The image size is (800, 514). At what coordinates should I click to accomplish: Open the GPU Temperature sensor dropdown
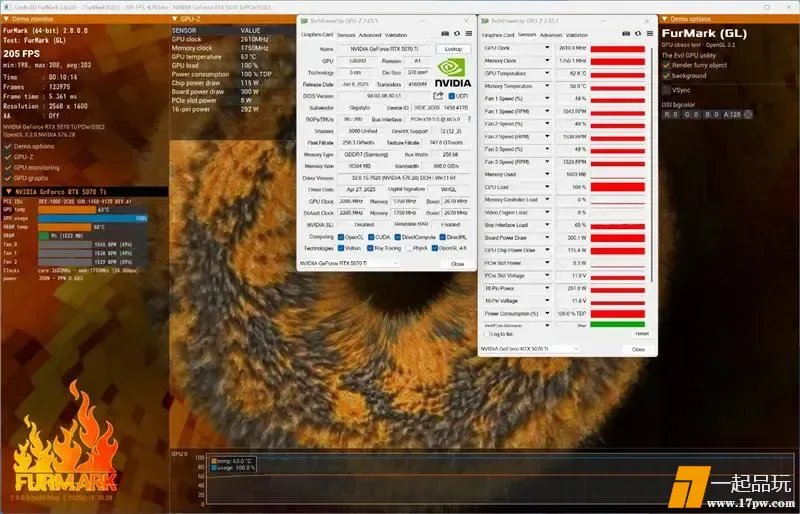pyautogui.click(x=547, y=73)
